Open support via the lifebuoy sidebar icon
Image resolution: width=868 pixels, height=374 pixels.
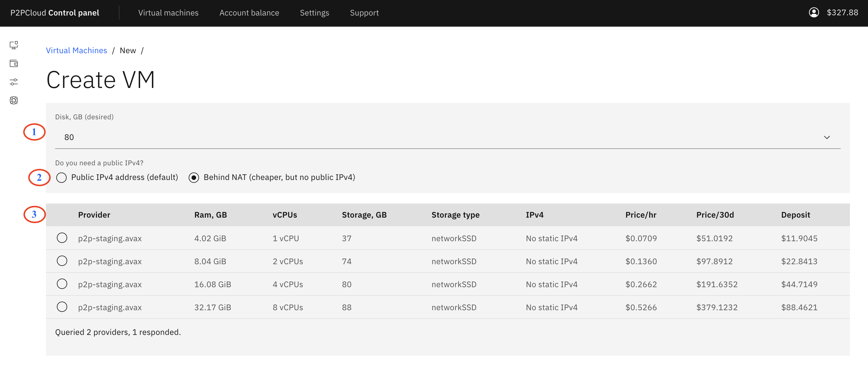click(13, 100)
